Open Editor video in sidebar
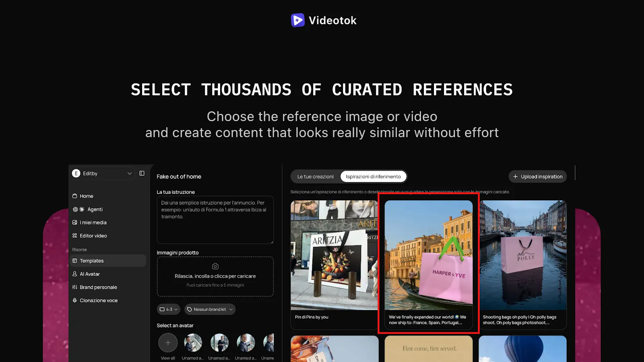This screenshot has width=644, height=362. pos(108,236)
